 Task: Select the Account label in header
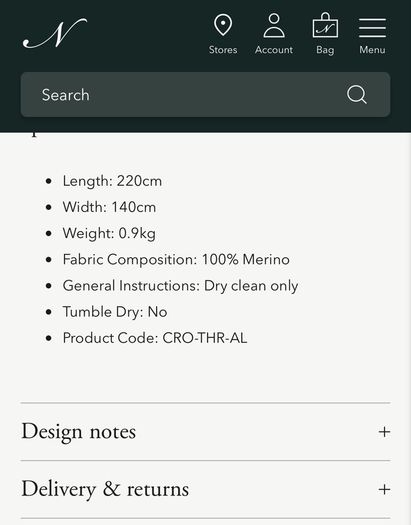(x=274, y=50)
